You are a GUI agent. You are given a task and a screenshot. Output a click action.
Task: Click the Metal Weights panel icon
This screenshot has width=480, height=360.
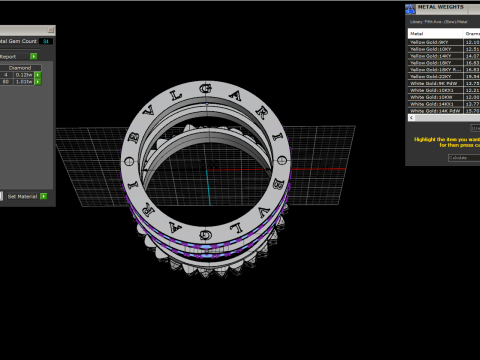410,9
